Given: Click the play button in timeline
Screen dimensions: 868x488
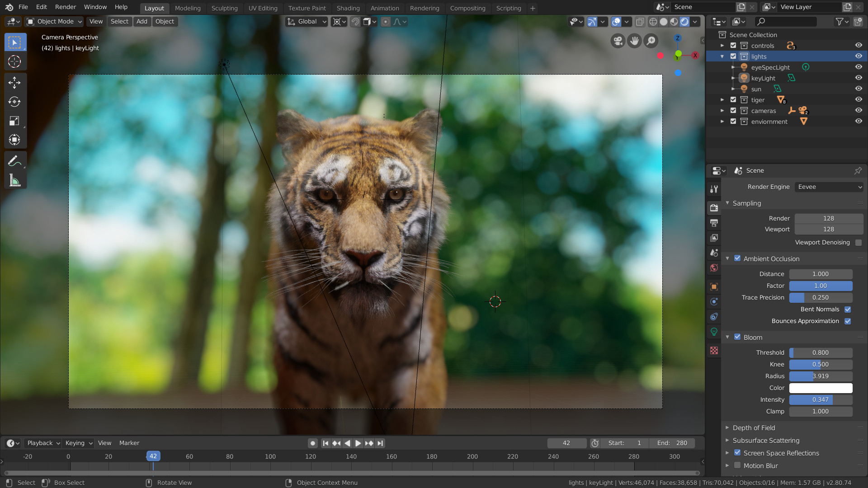Looking at the screenshot, I should coord(357,443).
